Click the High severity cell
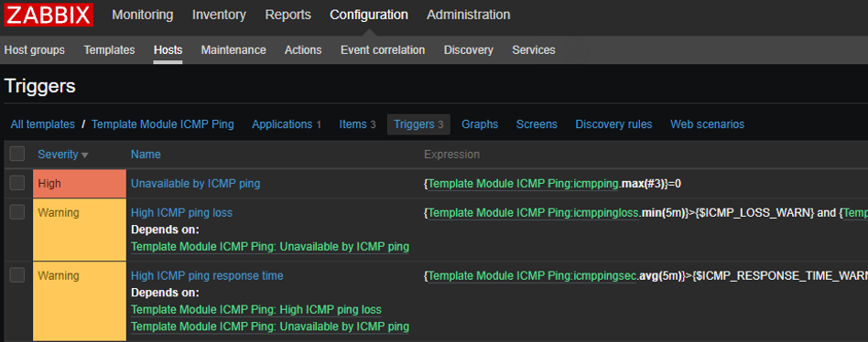 (x=80, y=184)
